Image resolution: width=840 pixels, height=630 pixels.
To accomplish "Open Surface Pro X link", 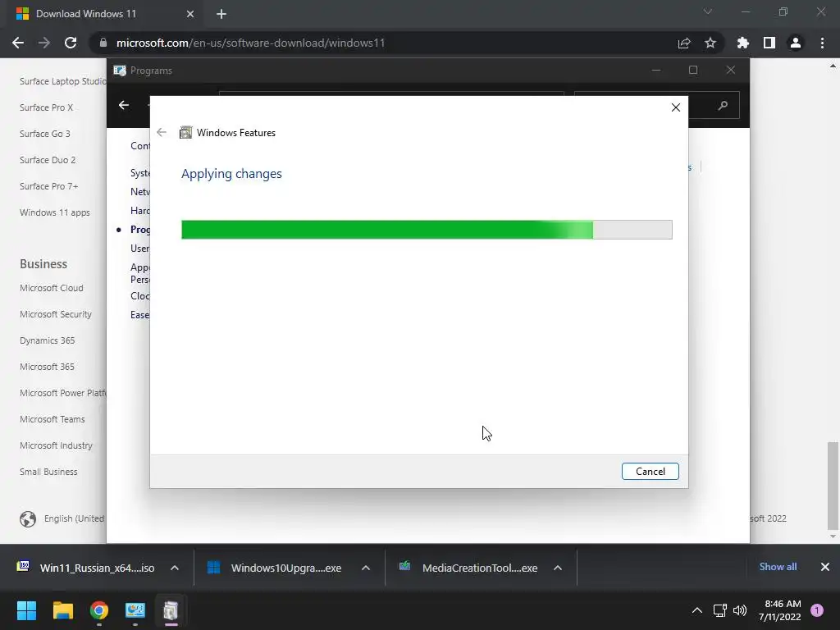I will click(46, 107).
